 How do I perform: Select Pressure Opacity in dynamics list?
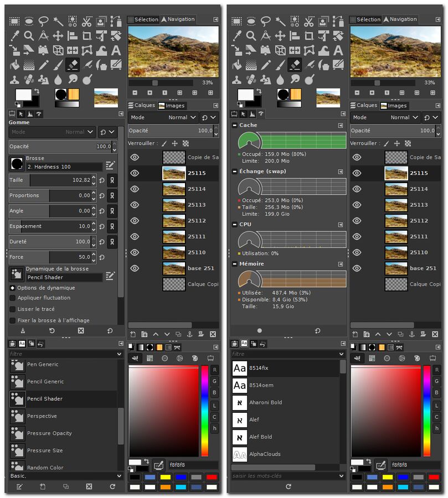pos(49,433)
